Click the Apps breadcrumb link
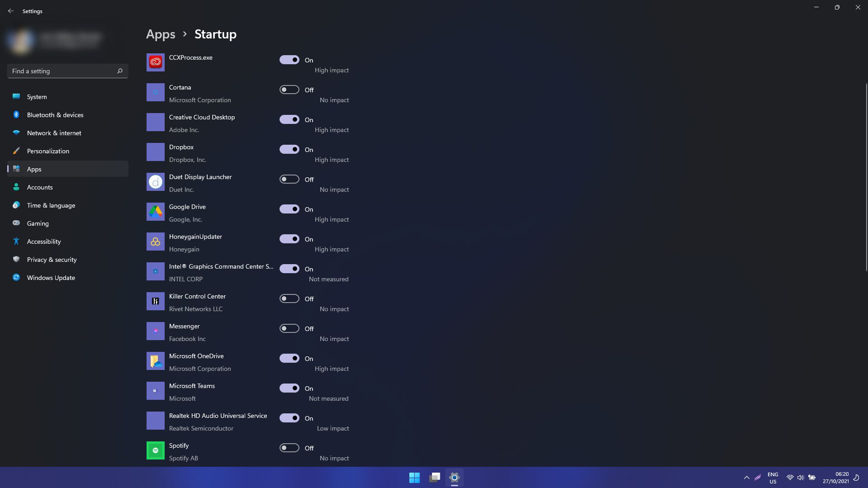The image size is (868, 488). (161, 34)
